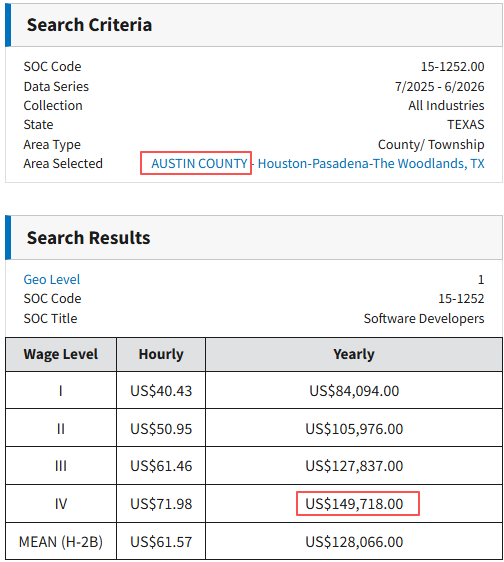Click the Data Series value 7/2025 - 6/2026

coord(439,87)
